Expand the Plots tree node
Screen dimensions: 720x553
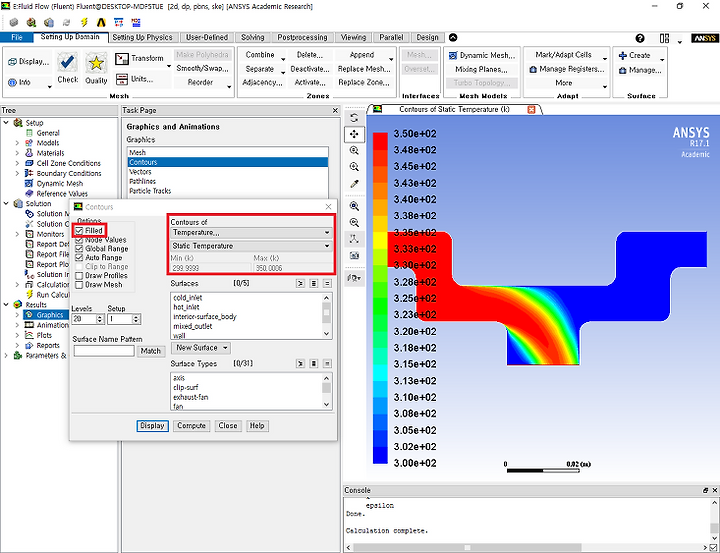(x=17, y=335)
